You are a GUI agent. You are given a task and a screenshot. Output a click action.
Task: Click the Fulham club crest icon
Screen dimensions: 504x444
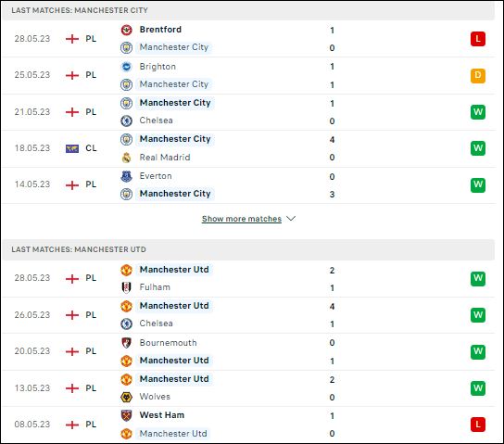coord(126,287)
